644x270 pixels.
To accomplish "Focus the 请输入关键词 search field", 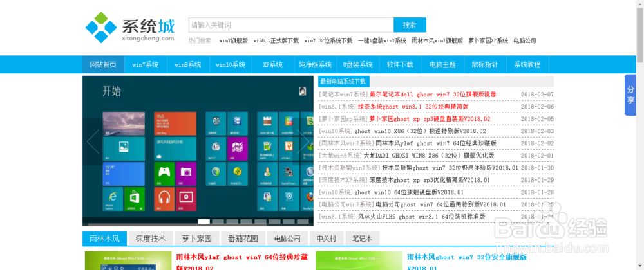I will 291,25.
